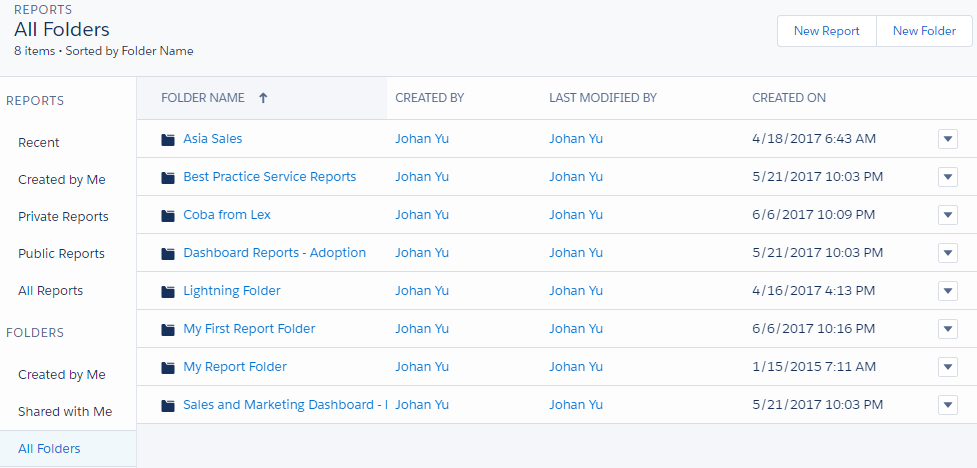Click the Created On column header

pos(789,98)
